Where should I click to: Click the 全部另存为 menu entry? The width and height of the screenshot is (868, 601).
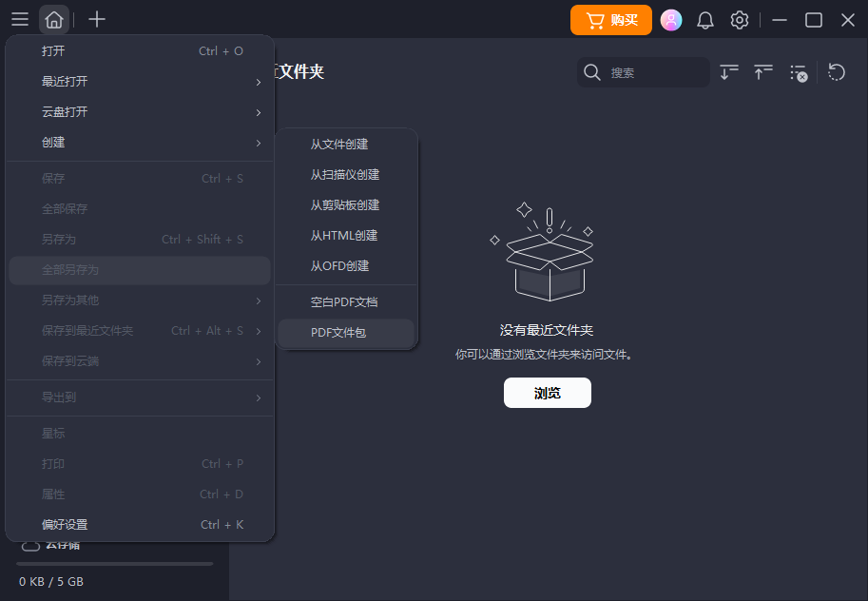click(x=140, y=270)
